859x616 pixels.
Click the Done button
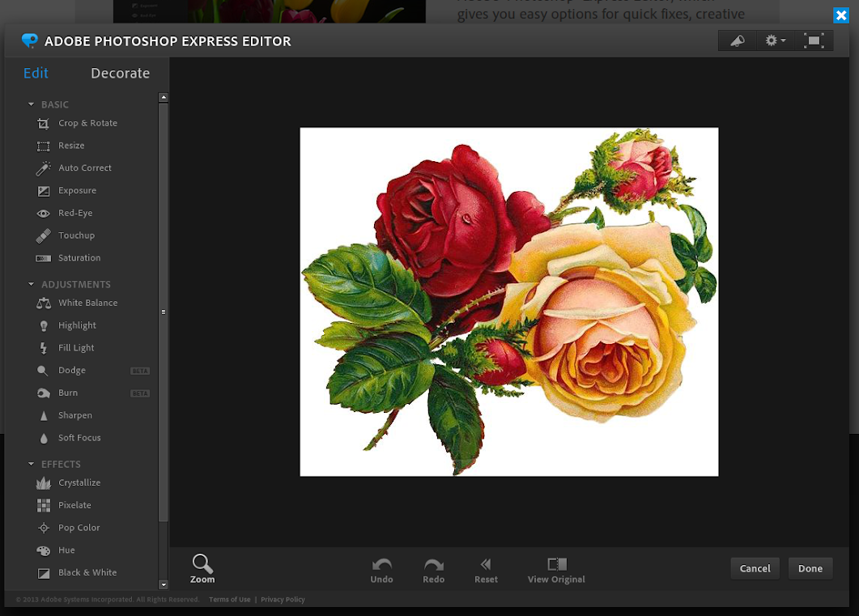pyautogui.click(x=810, y=568)
